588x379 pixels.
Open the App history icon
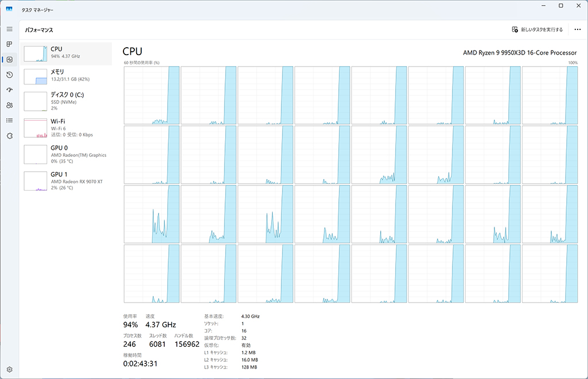[9, 75]
